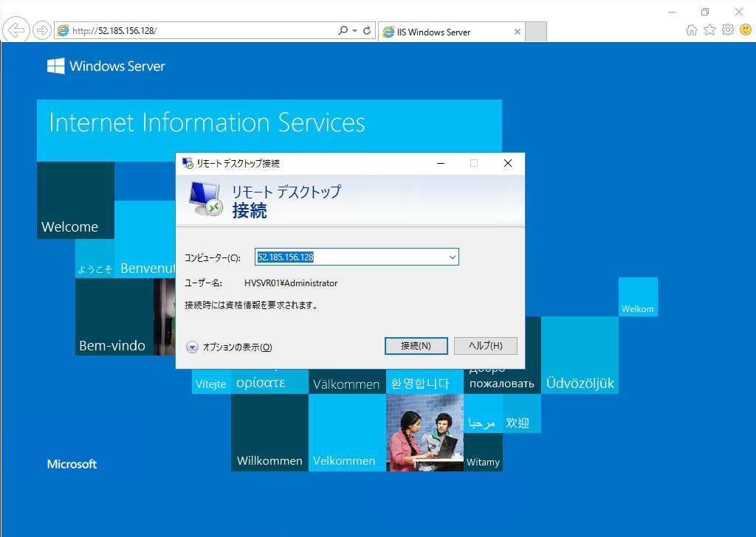Expand the address bar autocomplete dropdown arrow
The width and height of the screenshot is (756, 537).
point(355,31)
